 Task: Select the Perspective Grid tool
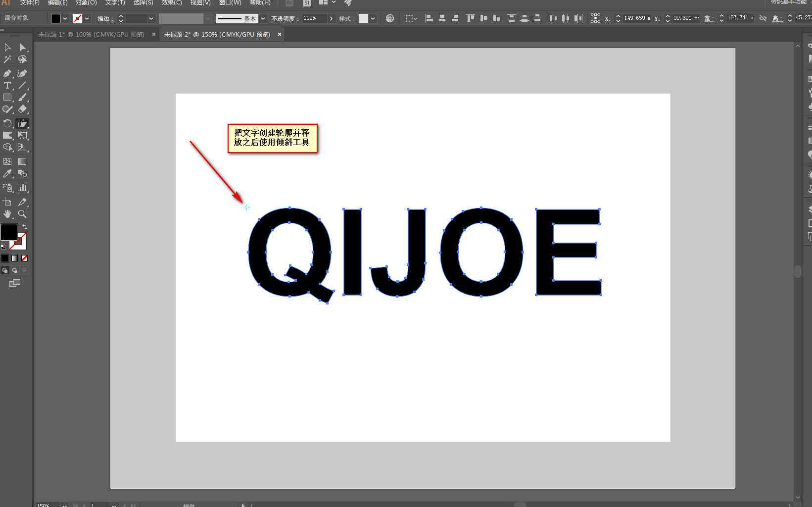coord(22,147)
